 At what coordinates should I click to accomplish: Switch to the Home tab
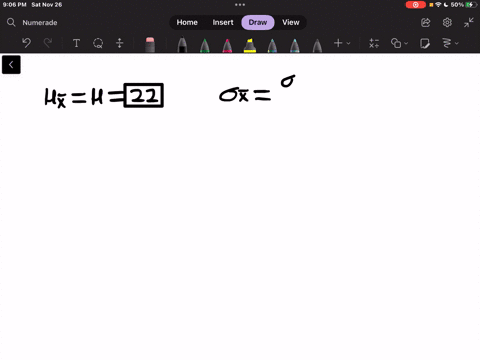(187, 22)
